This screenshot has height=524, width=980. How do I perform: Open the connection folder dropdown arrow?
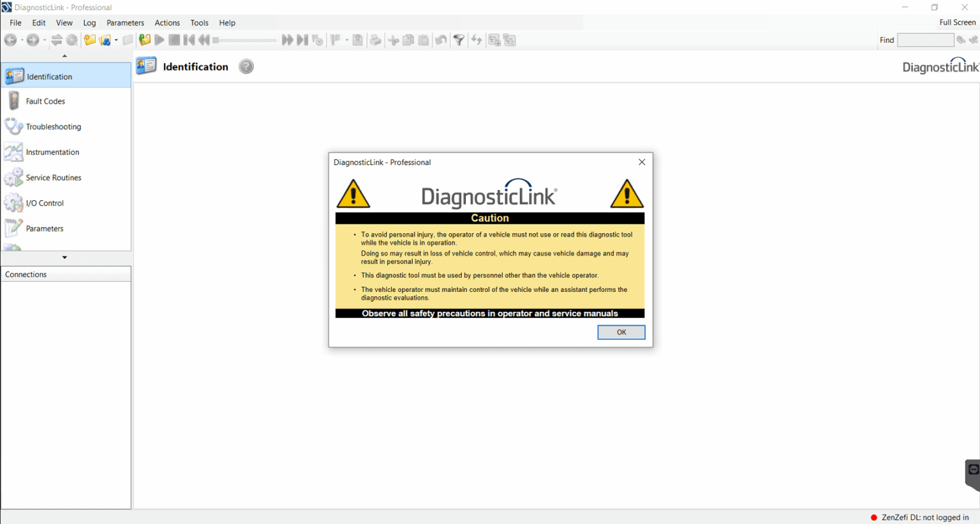[x=116, y=40]
